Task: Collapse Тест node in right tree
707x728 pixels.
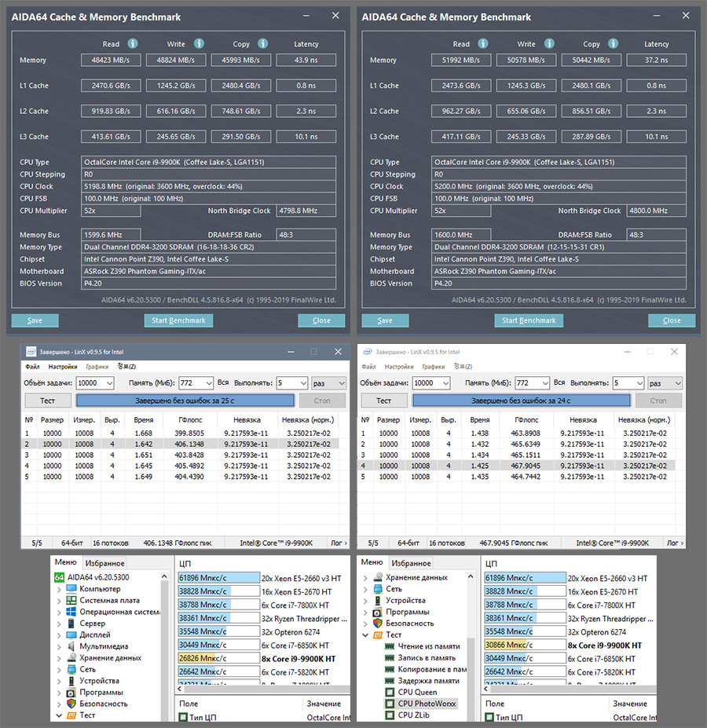Action: (365, 635)
